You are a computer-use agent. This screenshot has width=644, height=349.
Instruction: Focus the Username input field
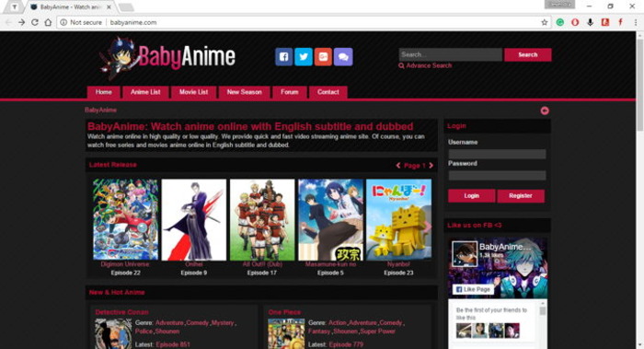click(x=497, y=154)
